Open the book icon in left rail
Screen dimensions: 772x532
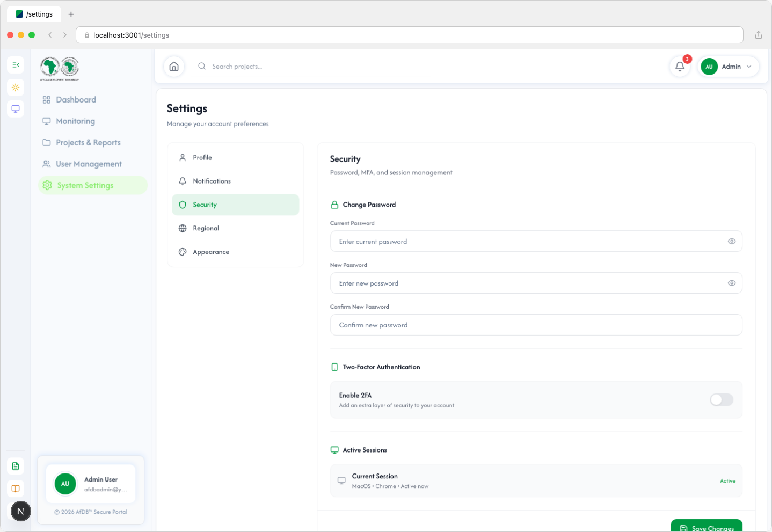coord(16,489)
